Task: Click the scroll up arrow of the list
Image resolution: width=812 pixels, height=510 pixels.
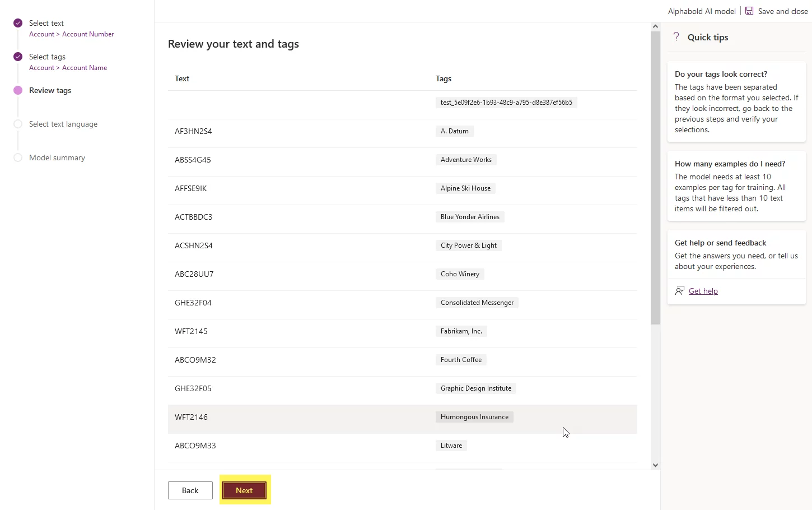Action: tap(655, 26)
